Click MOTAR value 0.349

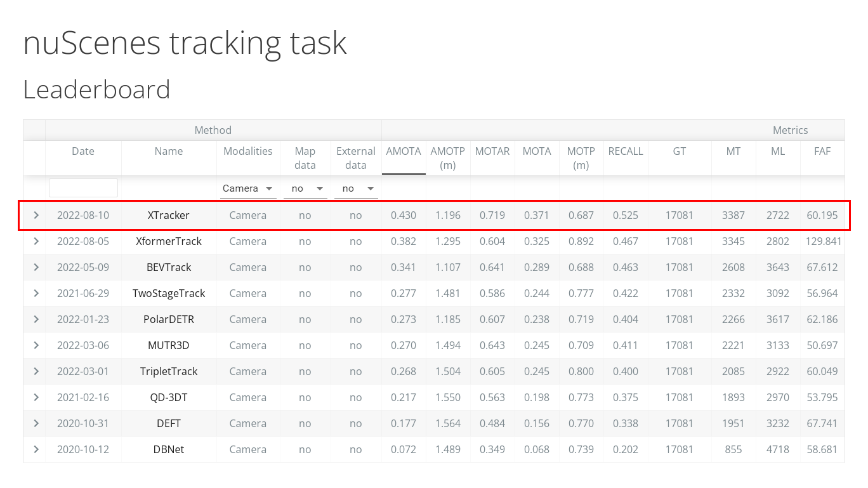click(492, 449)
